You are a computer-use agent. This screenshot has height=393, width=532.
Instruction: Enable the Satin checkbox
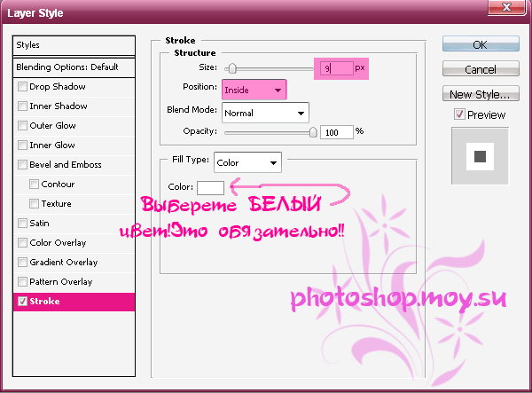pyautogui.click(x=22, y=224)
